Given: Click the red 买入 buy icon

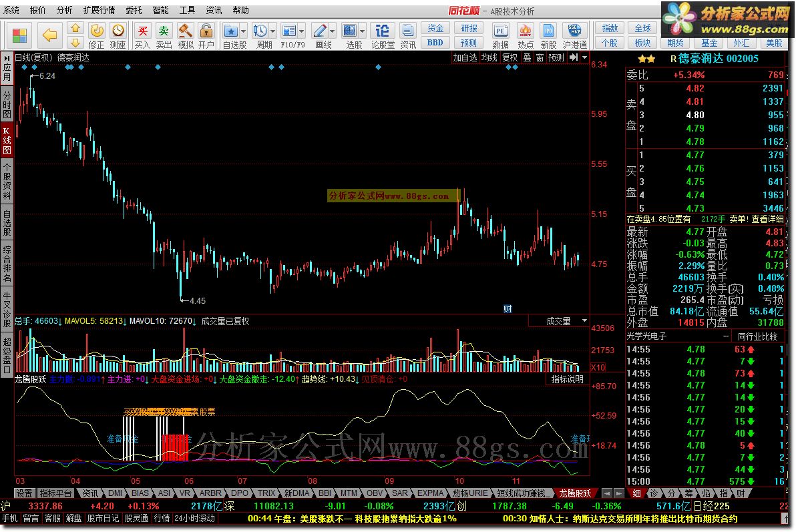Looking at the screenshot, I should tap(143, 35).
